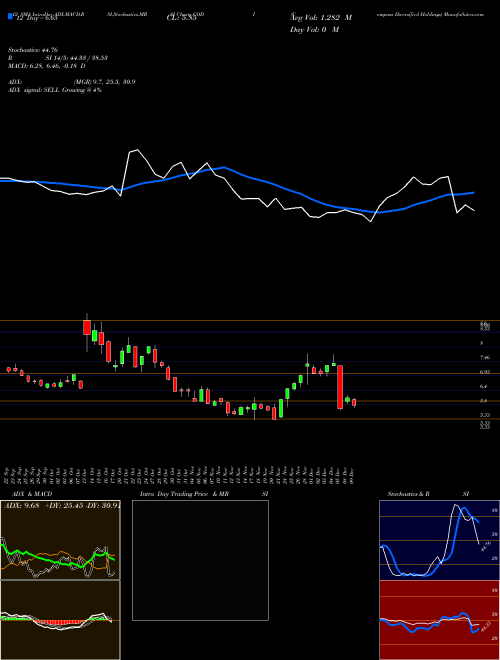Open the blue Stochastics chart panel
Image resolution: width=500 pixels, height=660 pixels.
439,540
